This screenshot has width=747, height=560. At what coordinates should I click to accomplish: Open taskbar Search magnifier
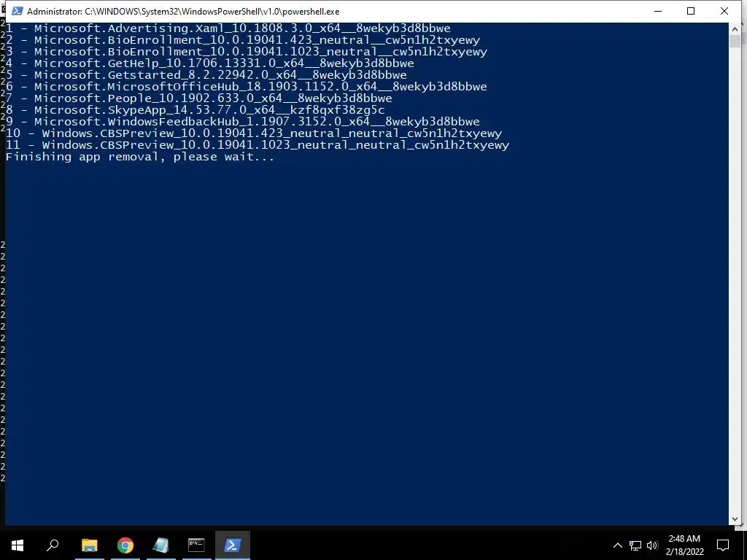tap(53, 545)
